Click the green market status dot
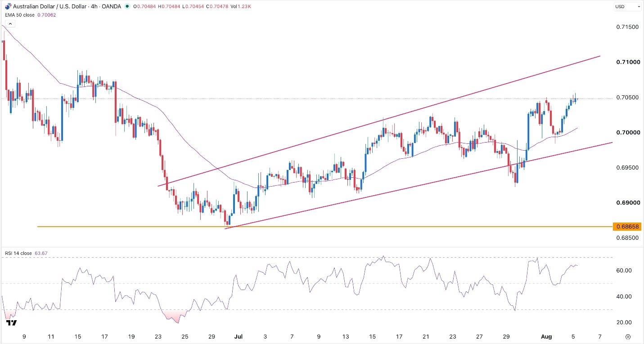Viewport: 644px width, 344px height. tap(127, 6)
